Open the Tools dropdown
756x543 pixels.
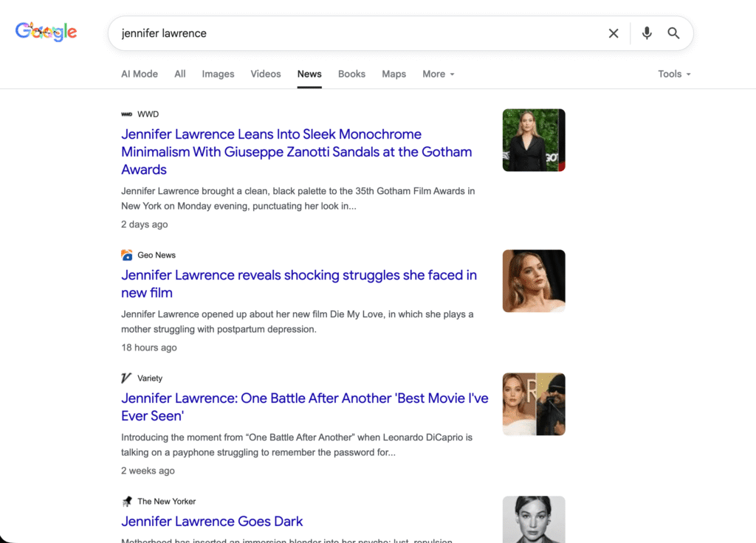click(x=674, y=74)
